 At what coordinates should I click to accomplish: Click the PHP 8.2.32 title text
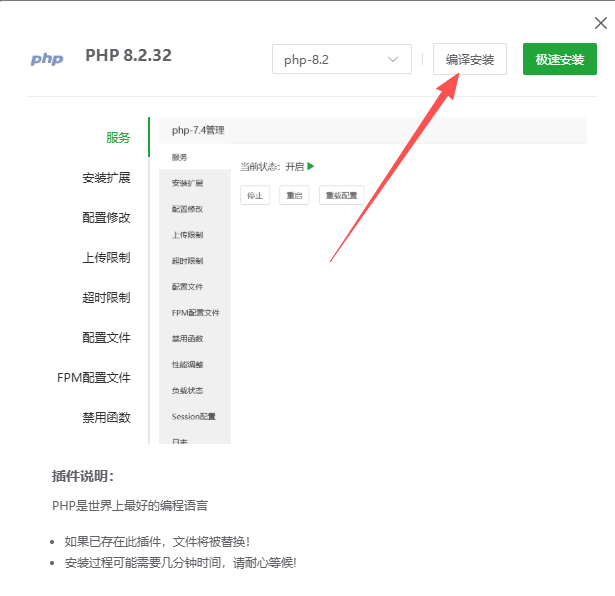point(128,55)
